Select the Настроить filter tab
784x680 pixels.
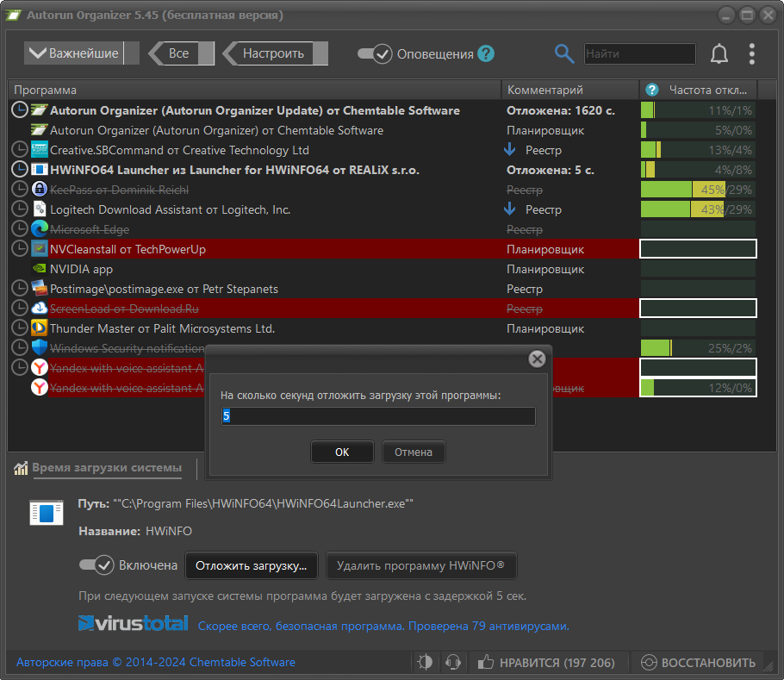coord(276,53)
